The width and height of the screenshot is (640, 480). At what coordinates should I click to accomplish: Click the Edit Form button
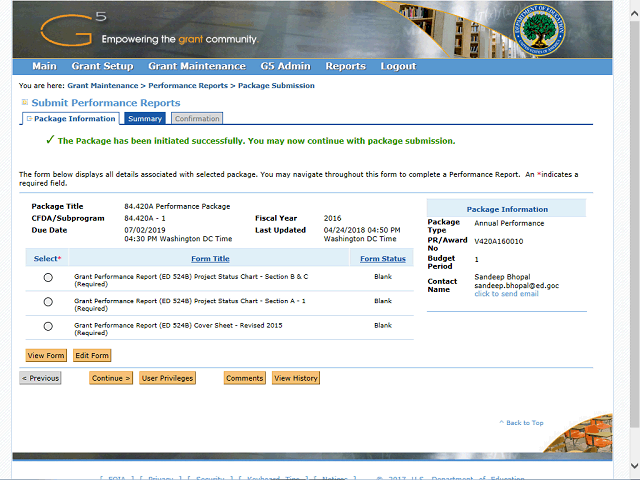pyautogui.click(x=92, y=355)
